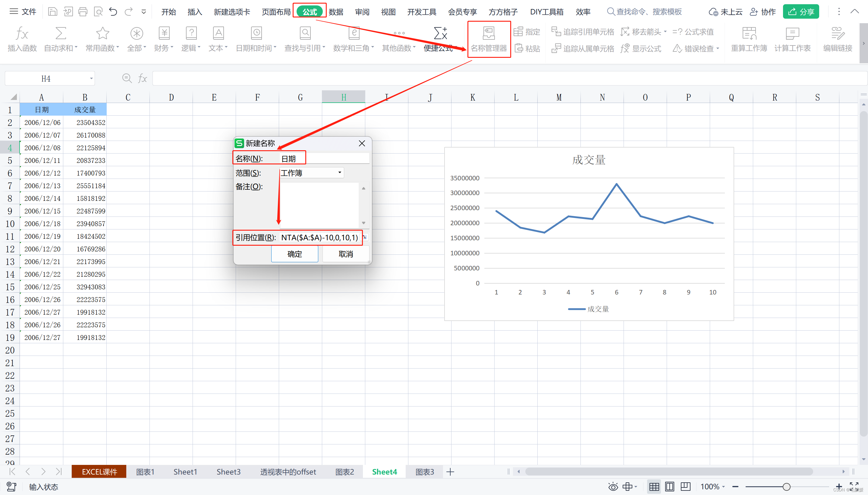Click the Save icon in quick access toolbar
The image size is (868, 495).
(52, 12)
